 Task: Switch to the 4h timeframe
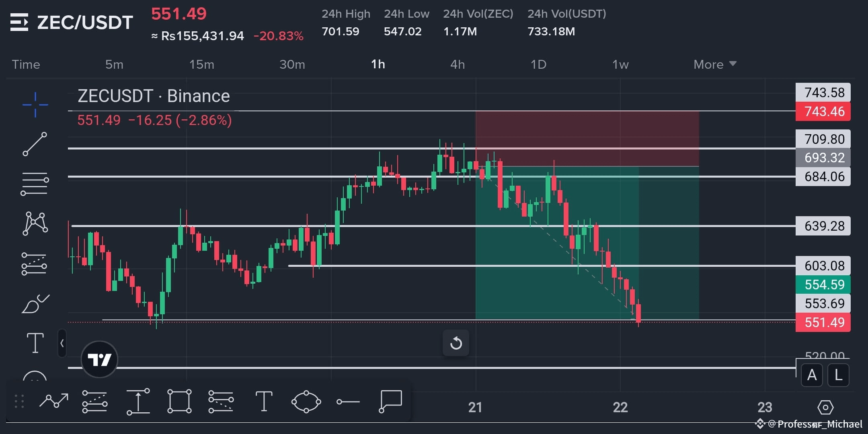(x=458, y=64)
